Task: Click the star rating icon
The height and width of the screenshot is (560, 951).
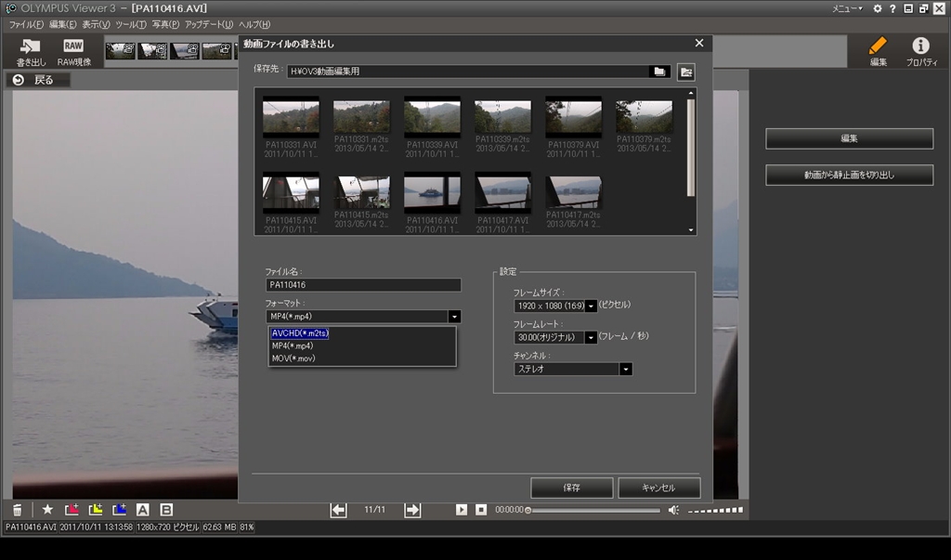Action: 47,510
